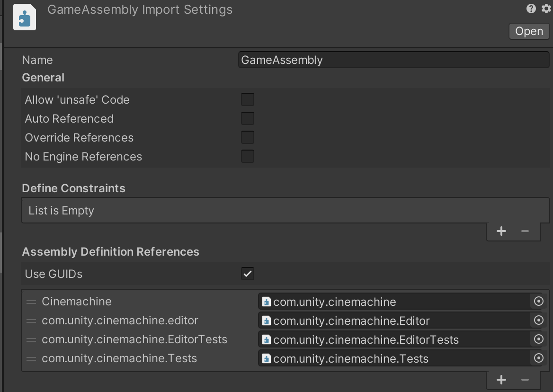Toggle the Auto Referenced checkbox
553x392 pixels.
[248, 118]
